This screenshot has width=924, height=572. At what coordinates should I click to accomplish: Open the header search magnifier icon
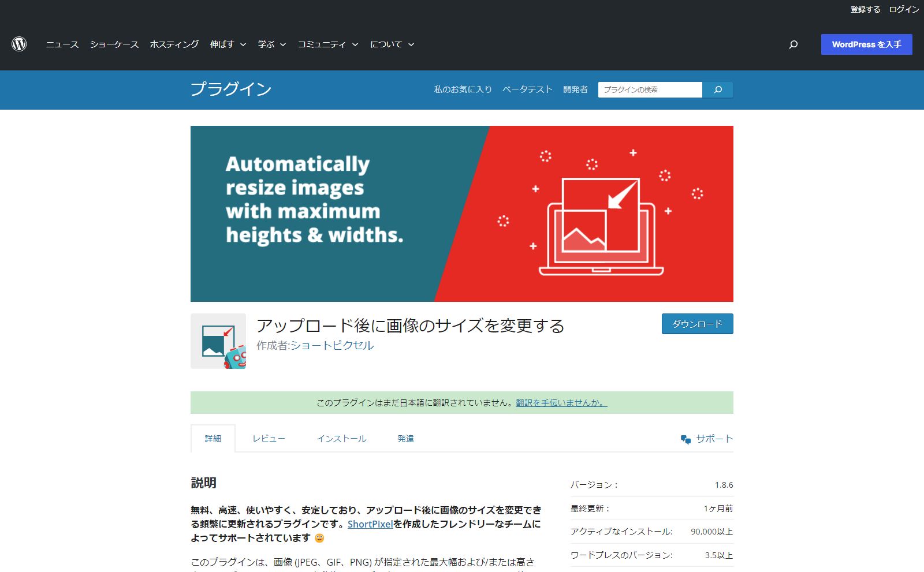(793, 44)
